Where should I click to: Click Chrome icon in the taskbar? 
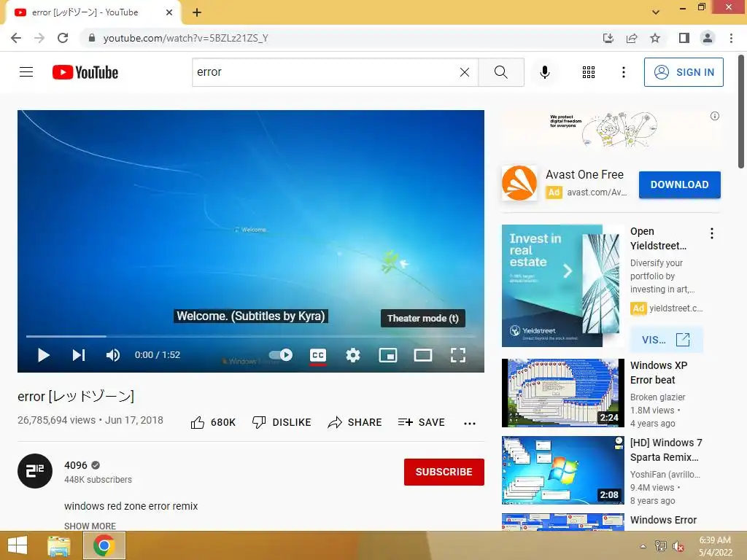pos(104,545)
